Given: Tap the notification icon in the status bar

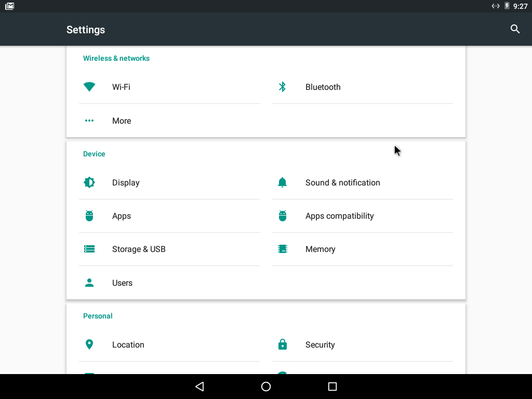Looking at the screenshot, I should tap(9, 6).
